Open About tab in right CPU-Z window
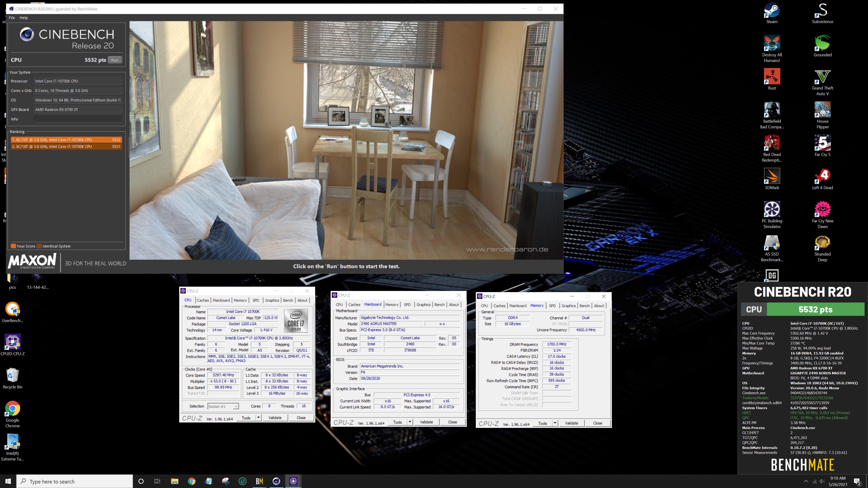Viewport: 868px width, 488px height. [599, 306]
